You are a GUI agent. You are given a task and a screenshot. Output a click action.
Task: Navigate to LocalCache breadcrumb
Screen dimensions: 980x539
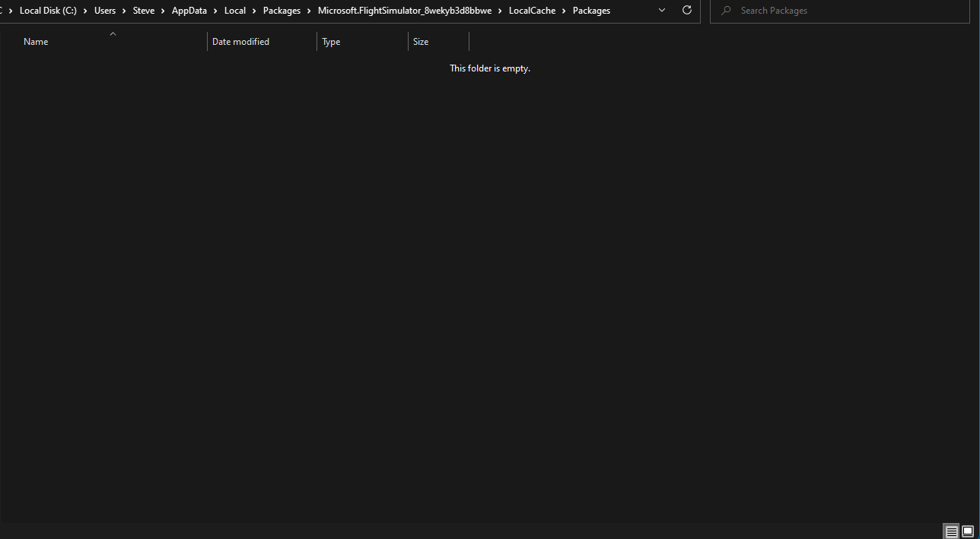point(532,11)
